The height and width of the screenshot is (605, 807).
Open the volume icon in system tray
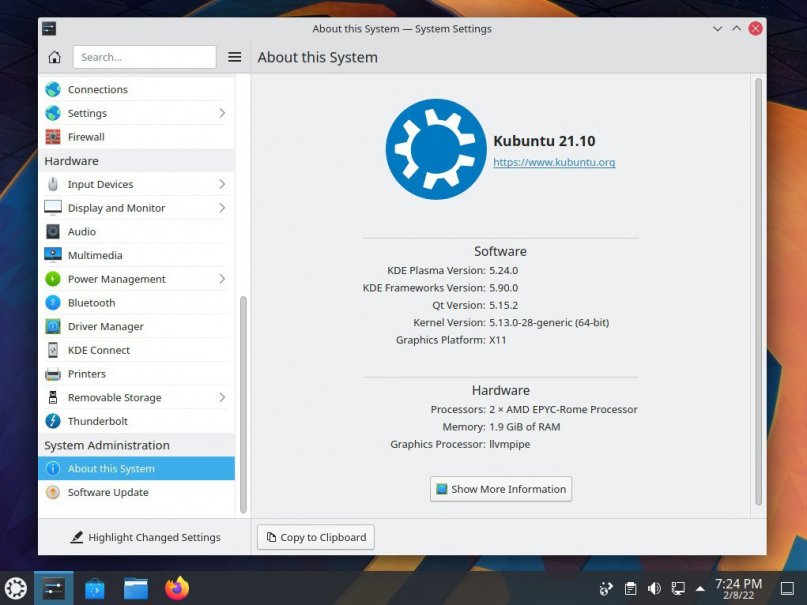(x=654, y=588)
